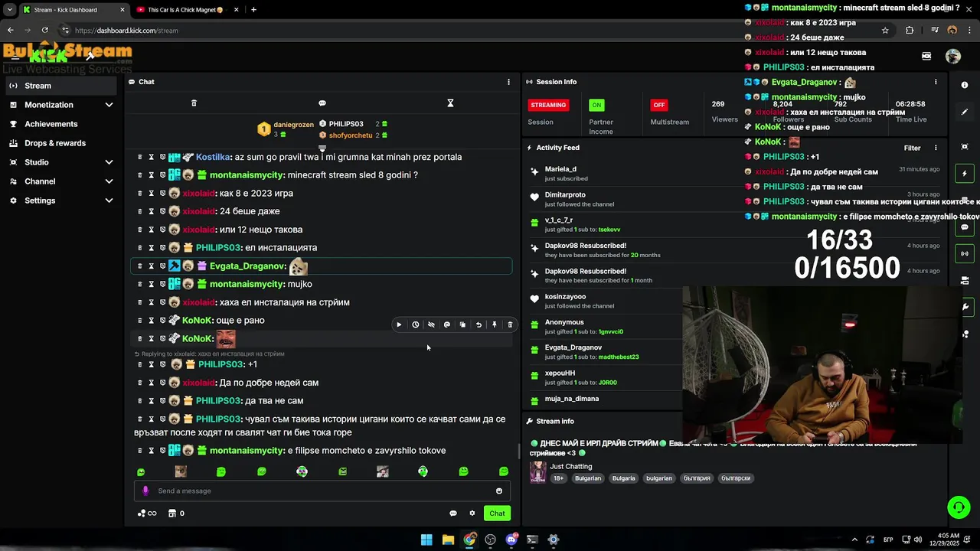
Task: Delete Kostilka's message with trash icon
Action: (x=139, y=157)
